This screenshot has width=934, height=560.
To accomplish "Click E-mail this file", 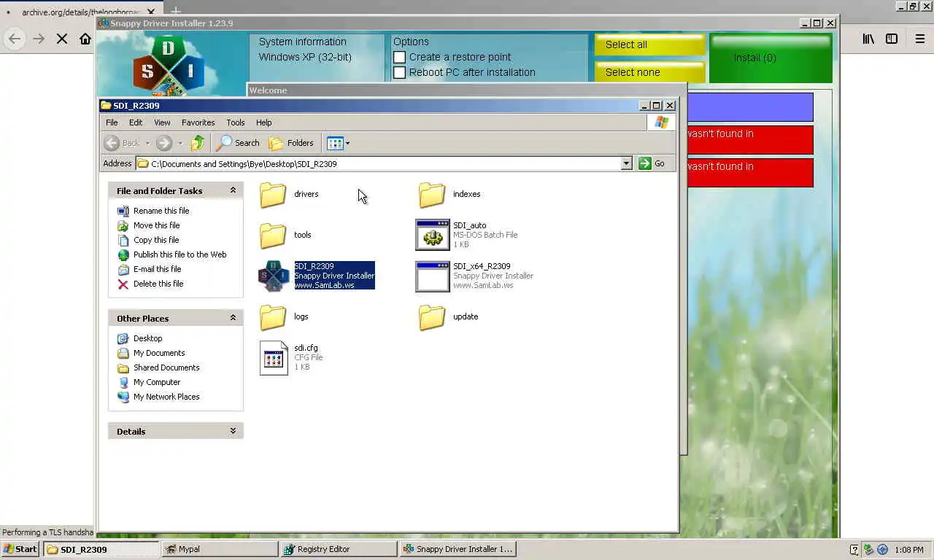I will pos(157,269).
